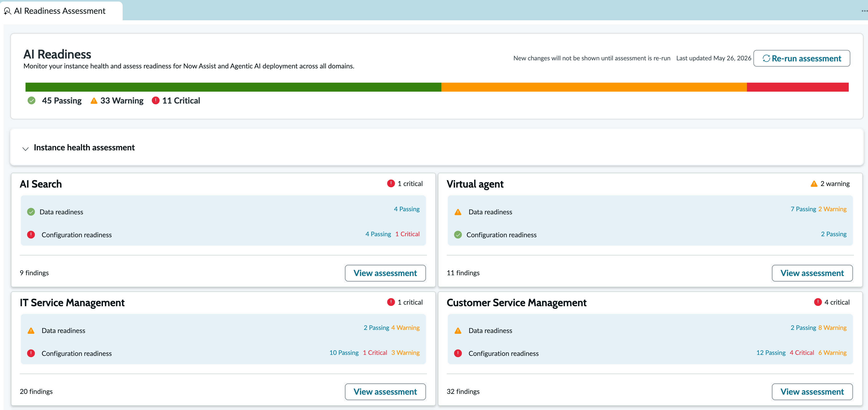This screenshot has width=868, height=410.
Task: Click 4 Passing on AI Search Data readiness
Action: pos(407,209)
